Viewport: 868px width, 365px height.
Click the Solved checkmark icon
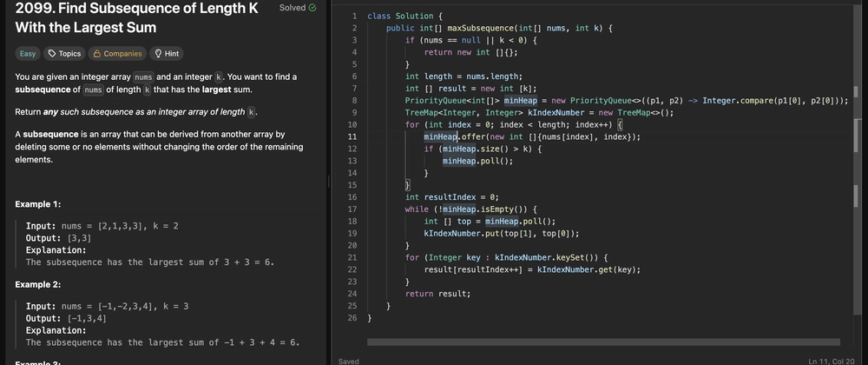point(312,8)
